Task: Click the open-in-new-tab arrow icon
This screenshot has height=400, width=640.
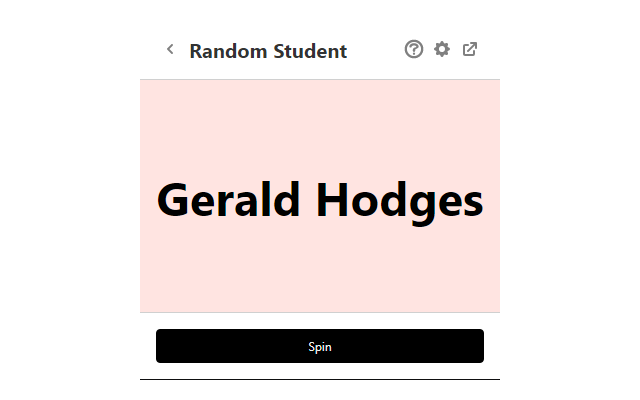Action: tap(470, 49)
